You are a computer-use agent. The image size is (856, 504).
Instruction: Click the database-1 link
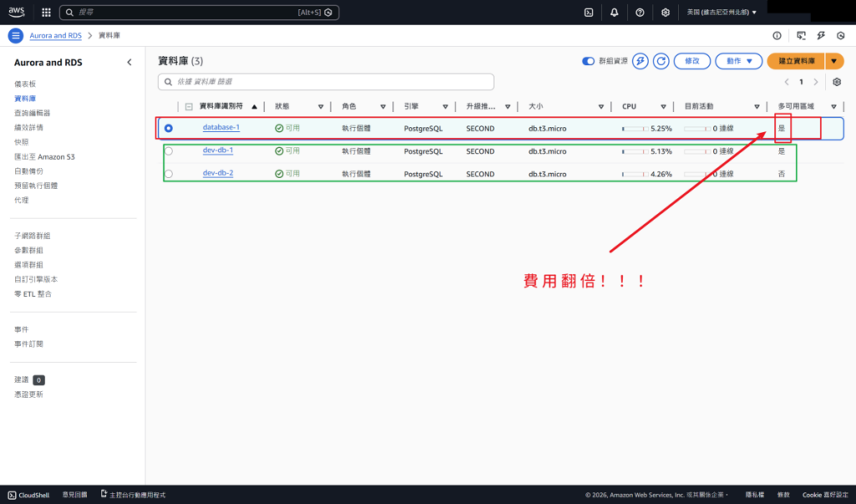(x=221, y=128)
